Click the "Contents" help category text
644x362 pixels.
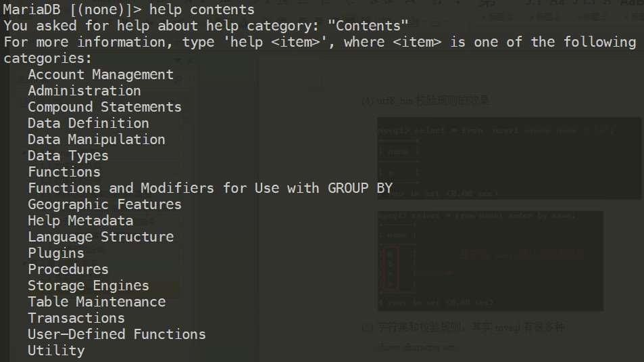368,26
